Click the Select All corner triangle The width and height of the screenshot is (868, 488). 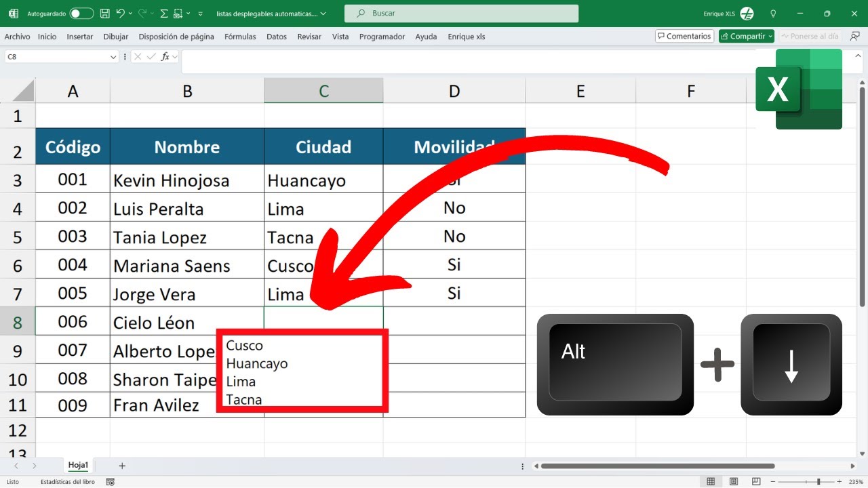pyautogui.click(x=23, y=90)
